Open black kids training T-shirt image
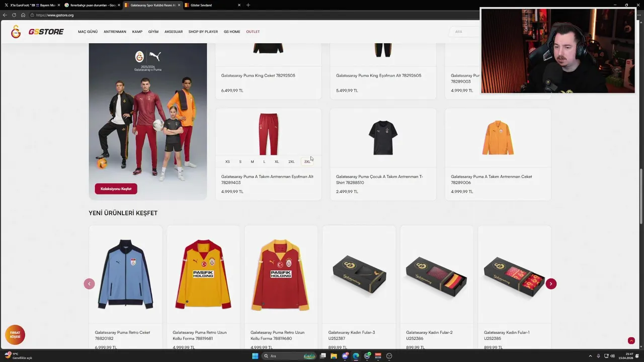Image resolution: width=644 pixels, height=362 pixels. [x=383, y=137]
